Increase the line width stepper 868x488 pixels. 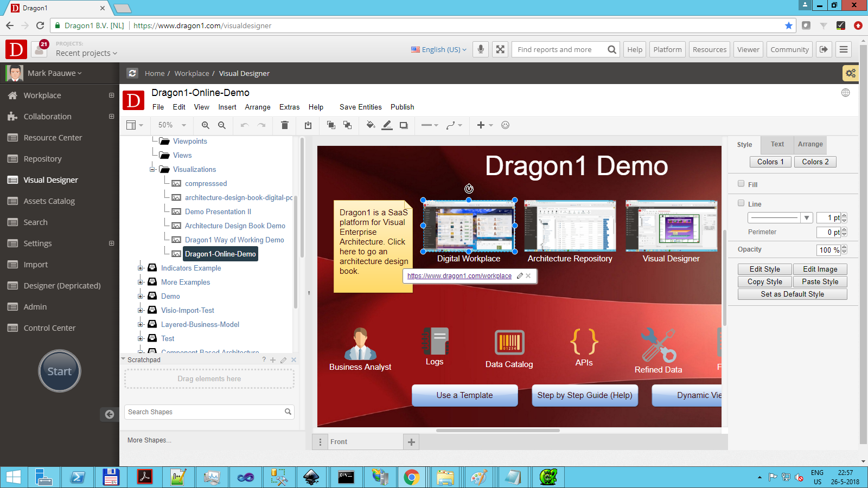coord(844,215)
